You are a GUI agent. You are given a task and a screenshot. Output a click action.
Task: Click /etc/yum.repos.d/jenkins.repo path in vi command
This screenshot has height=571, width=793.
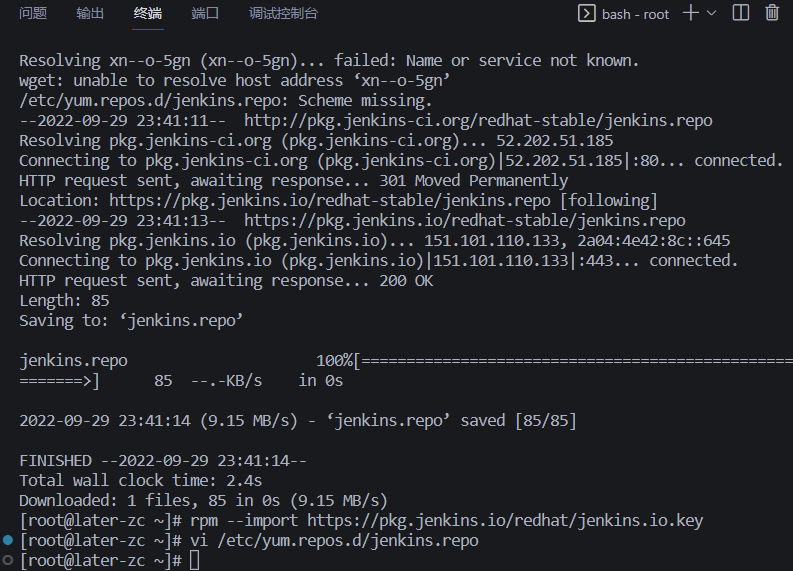(x=348, y=541)
